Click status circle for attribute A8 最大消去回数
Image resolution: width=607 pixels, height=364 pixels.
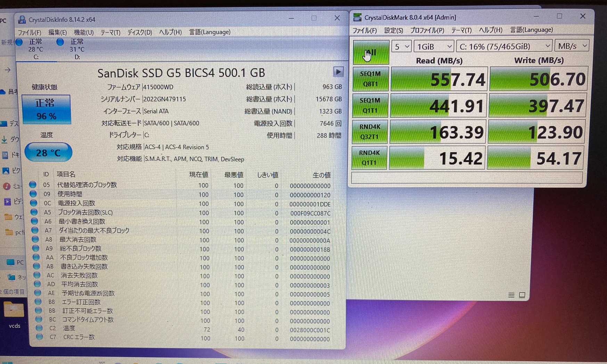point(35,239)
